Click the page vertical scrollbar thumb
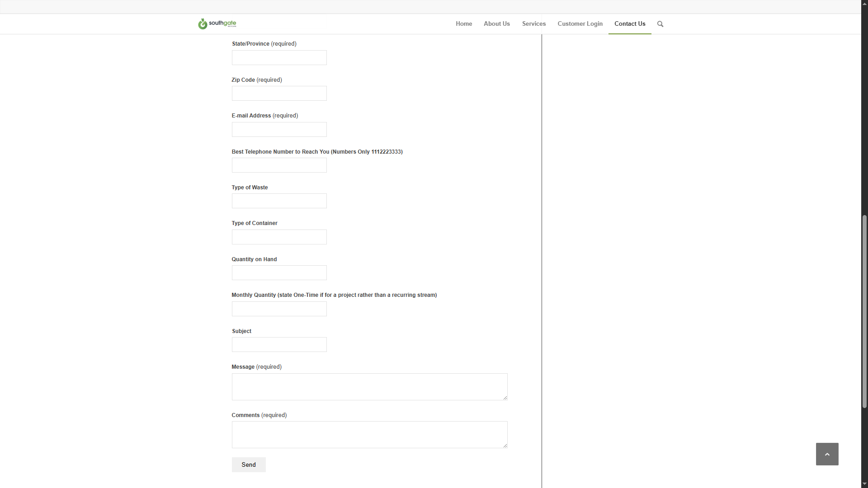This screenshot has width=868, height=488. pyautogui.click(x=864, y=312)
